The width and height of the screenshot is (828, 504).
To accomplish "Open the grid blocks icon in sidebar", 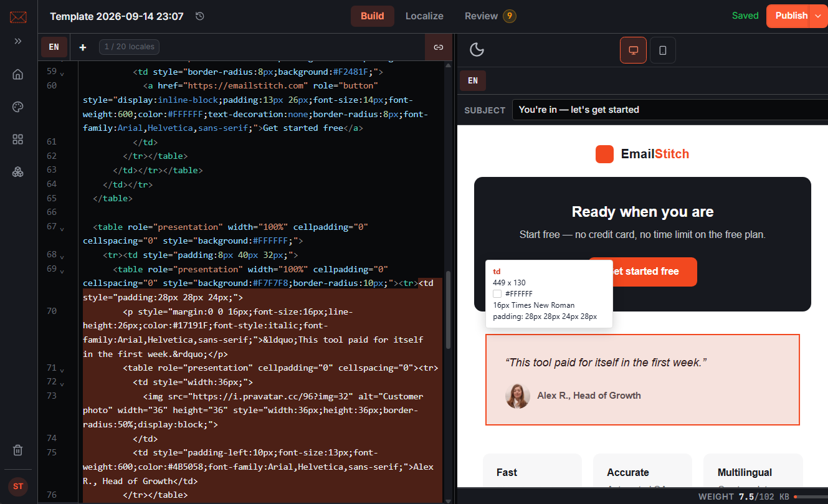I will click(x=18, y=140).
